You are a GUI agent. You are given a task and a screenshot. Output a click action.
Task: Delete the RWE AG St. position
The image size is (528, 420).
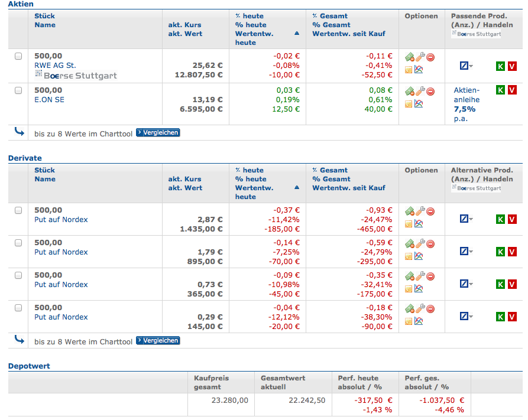click(x=430, y=57)
